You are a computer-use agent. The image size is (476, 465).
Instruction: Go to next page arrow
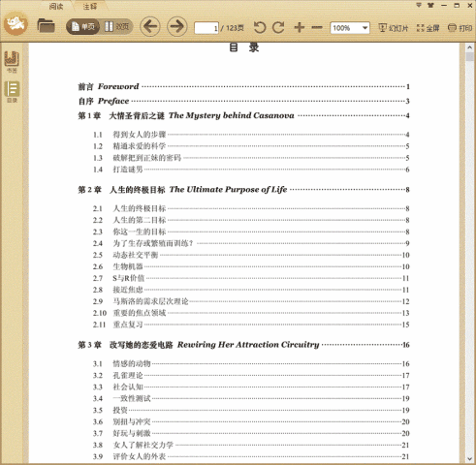pos(176,26)
